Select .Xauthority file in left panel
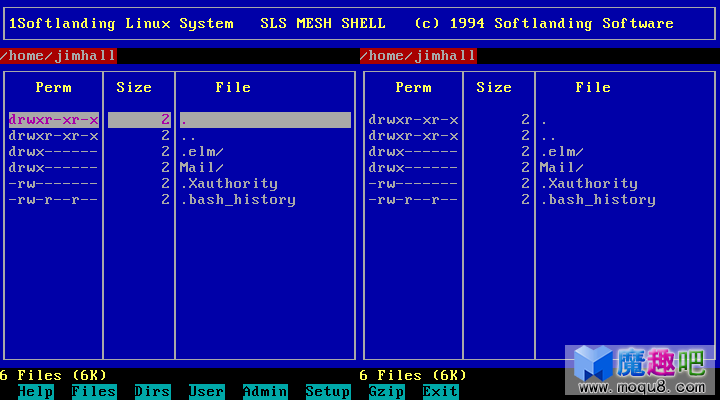The image size is (720, 400). click(229, 184)
